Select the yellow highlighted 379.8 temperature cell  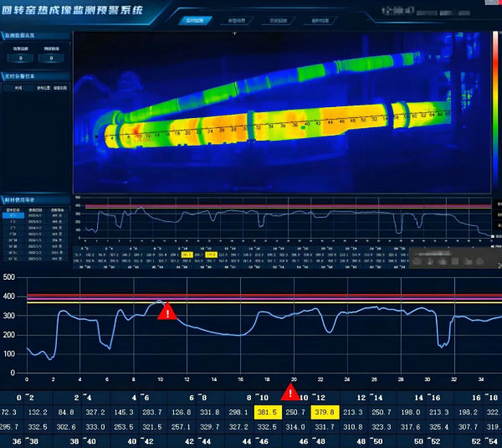325,412
